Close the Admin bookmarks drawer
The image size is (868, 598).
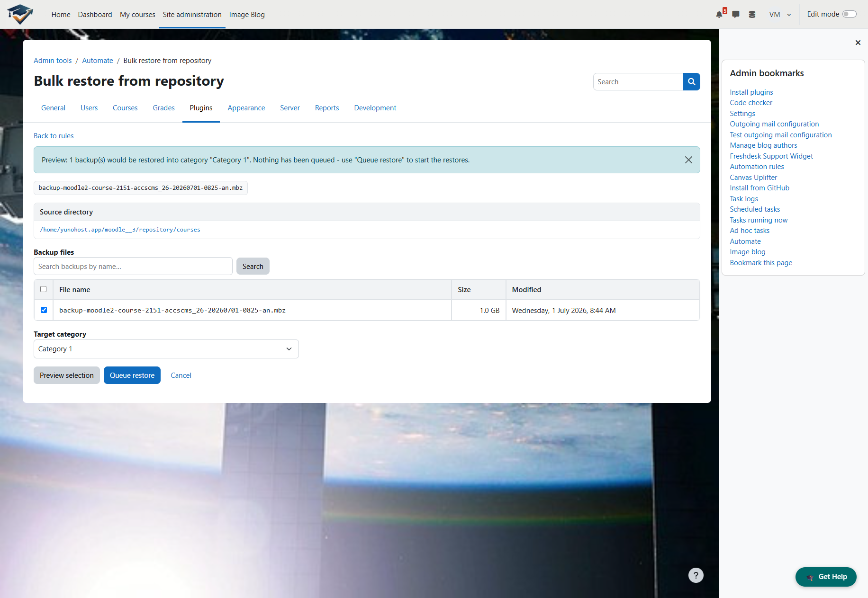click(x=858, y=43)
